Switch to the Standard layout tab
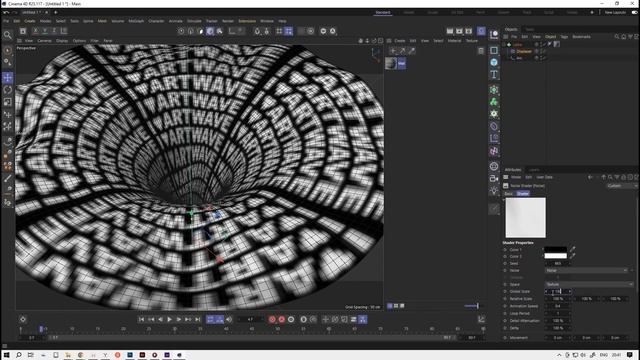640x360 pixels. pyautogui.click(x=383, y=13)
